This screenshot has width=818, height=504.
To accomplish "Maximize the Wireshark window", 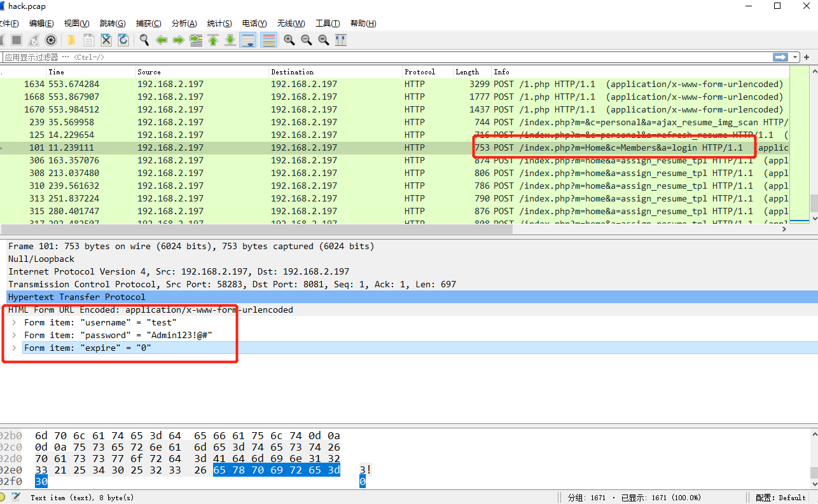I will tap(777, 6).
